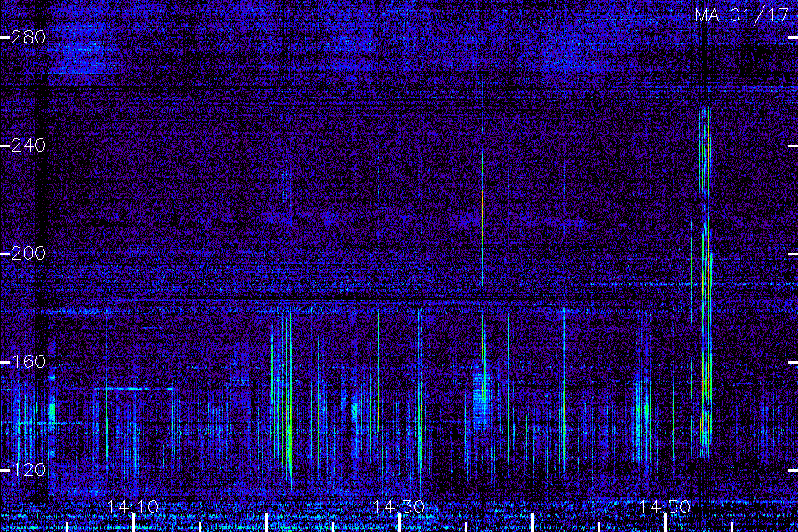Click the 200 frequency axis label

tap(28, 254)
